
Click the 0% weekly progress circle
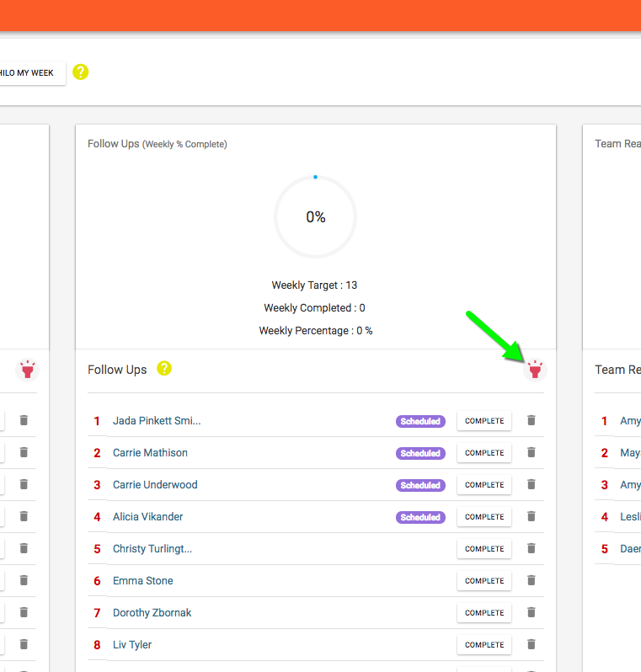(315, 217)
